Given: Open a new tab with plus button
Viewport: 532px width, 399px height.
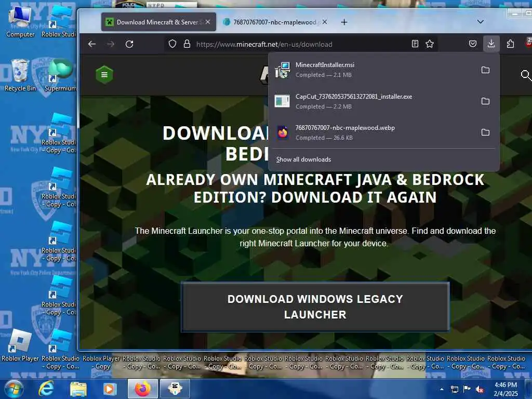Looking at the screenshot, I should click(344, 22).
